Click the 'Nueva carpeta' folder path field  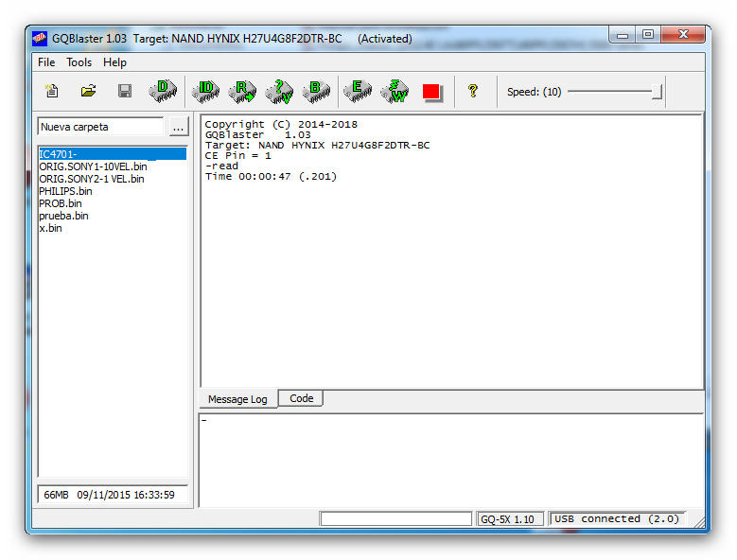coord(100,127)
